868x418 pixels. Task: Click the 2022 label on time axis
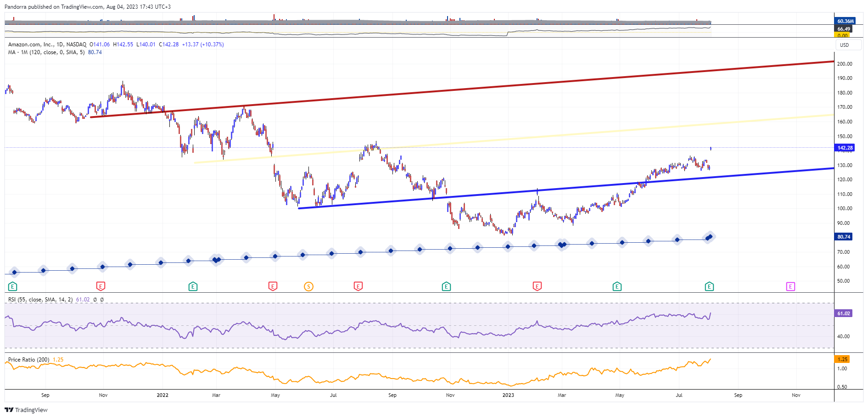point(162,395)
